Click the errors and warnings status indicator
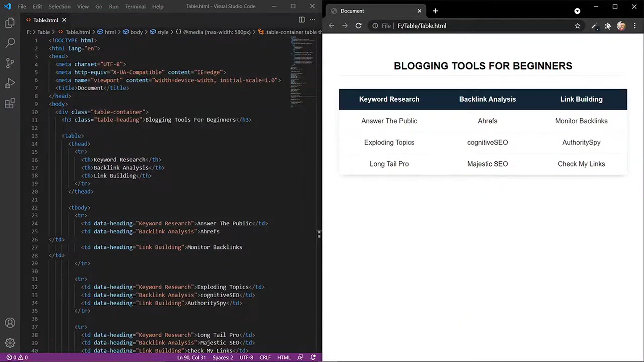The image size is (644, 362). [x=17, y=357]
